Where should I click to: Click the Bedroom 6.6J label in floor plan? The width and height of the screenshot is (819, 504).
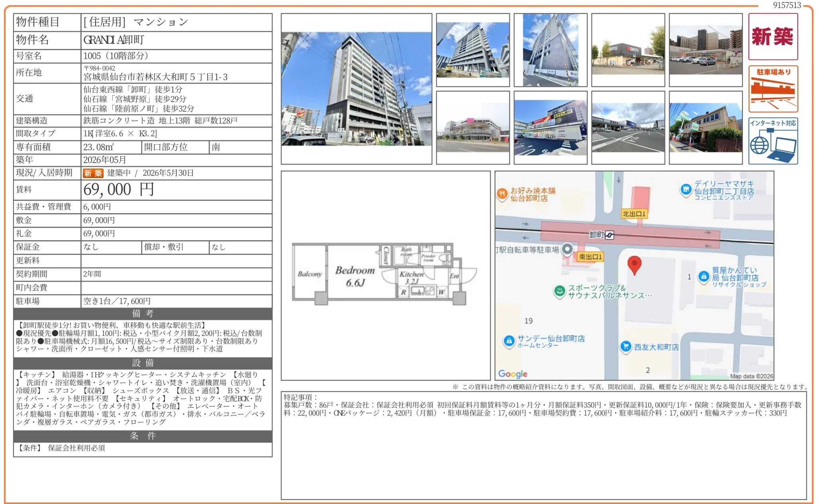355,276
